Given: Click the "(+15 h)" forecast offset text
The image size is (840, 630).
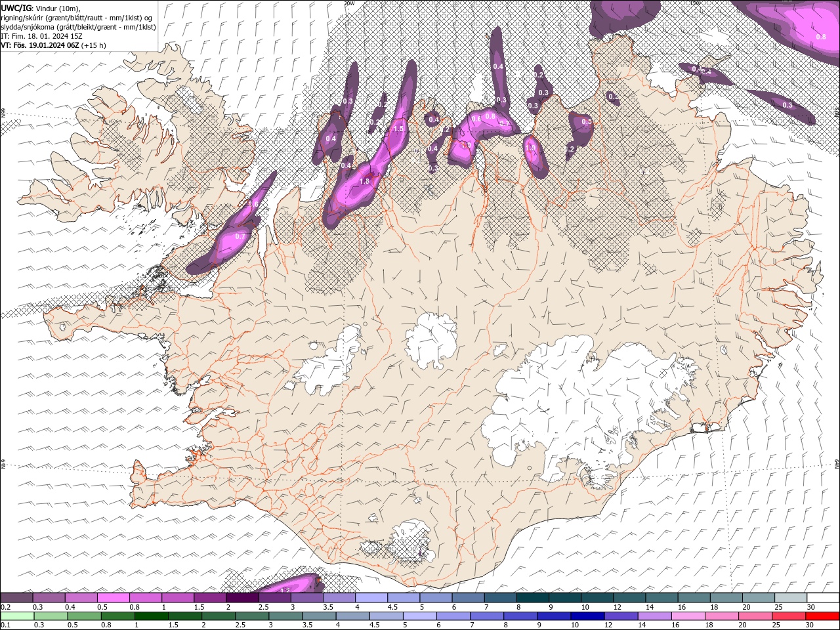Looking at the screenshot, I should pos(94,45).
